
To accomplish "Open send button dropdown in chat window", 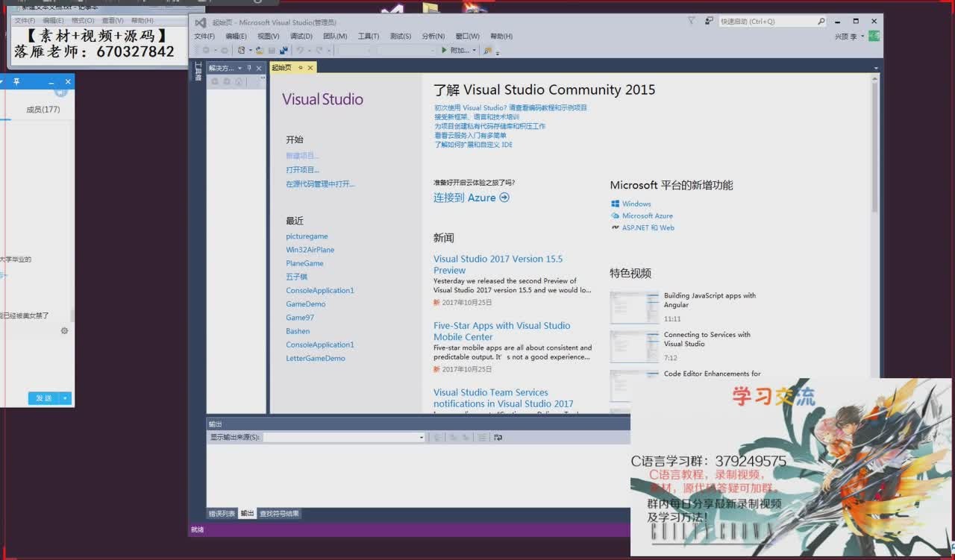I will [x=66, y=398].
